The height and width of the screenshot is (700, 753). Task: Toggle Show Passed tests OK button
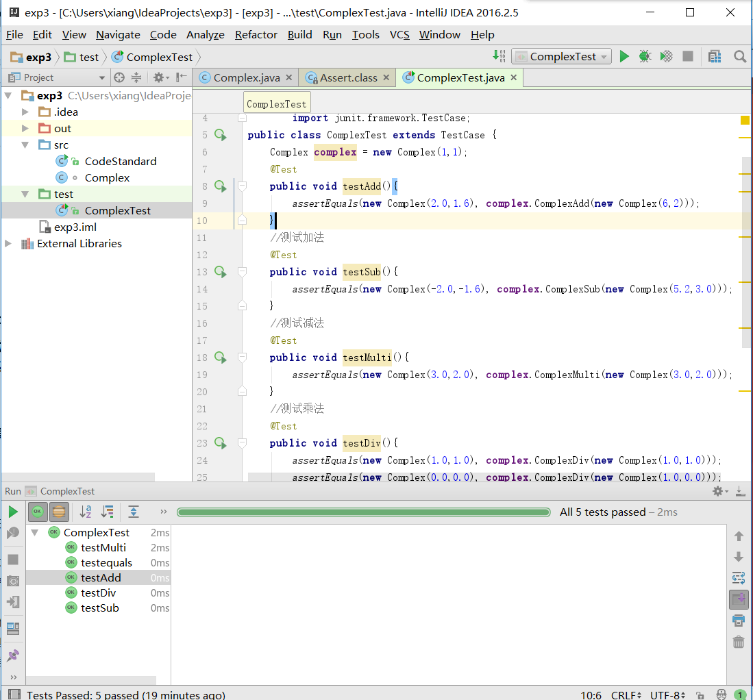coord(38,512)
